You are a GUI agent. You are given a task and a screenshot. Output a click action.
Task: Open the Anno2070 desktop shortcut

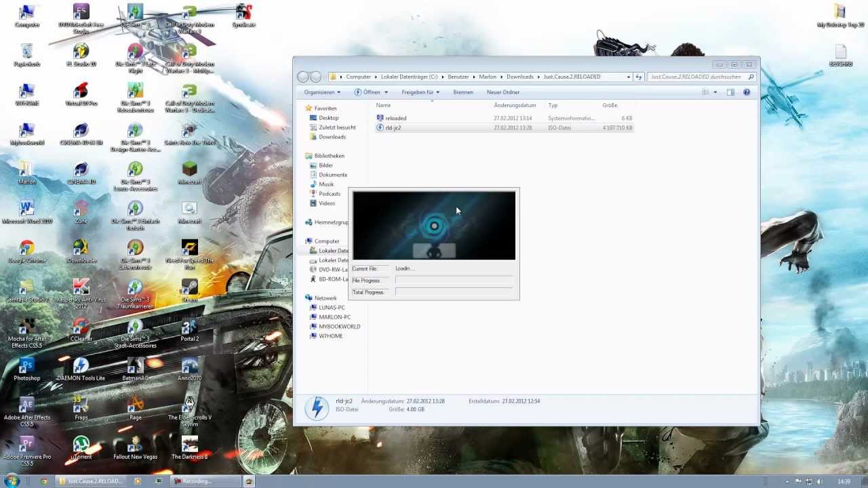click(189, 369)
